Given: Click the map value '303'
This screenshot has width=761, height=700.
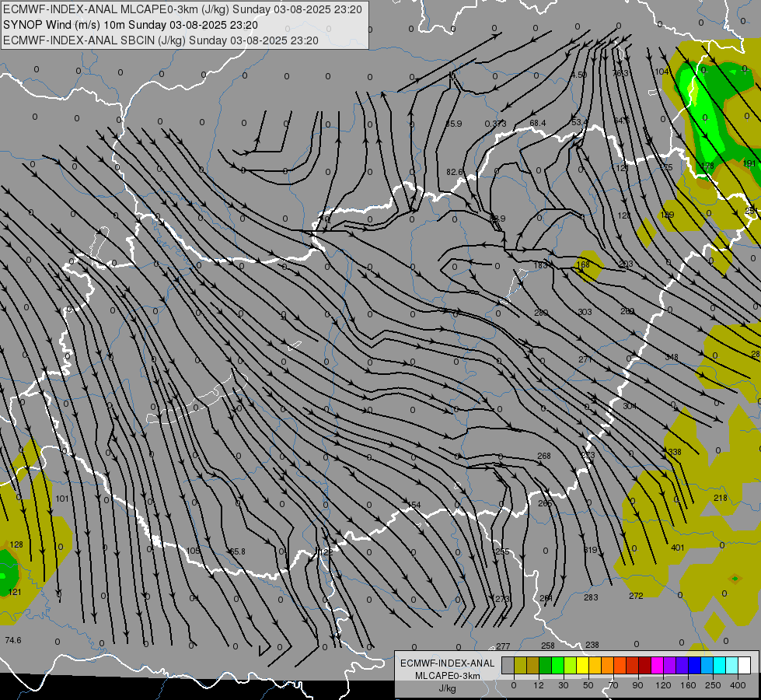Looking at the screenshot, I should coord(585,312).
